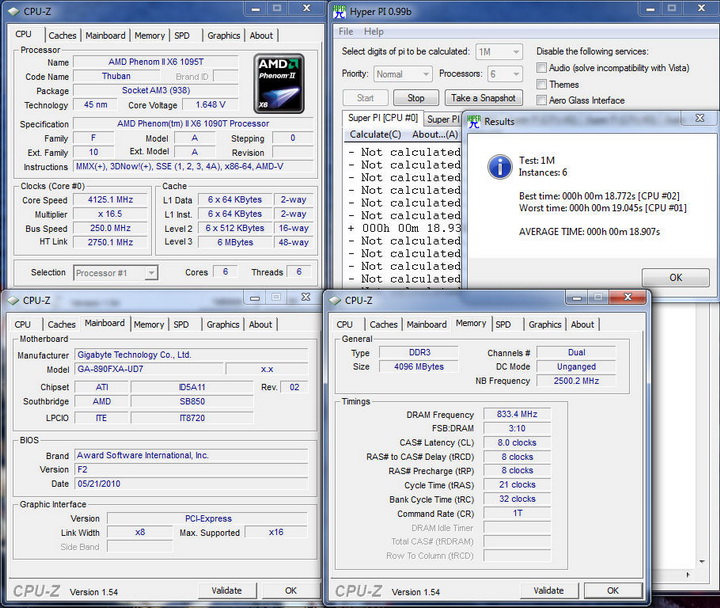
Task: Select Memory tab in Mainboard CPU-Z window
Action: [x=149, y=324]
